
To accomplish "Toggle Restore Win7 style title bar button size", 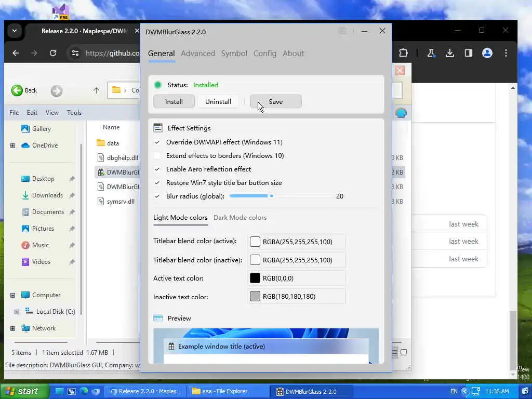I will coord(157,183).
